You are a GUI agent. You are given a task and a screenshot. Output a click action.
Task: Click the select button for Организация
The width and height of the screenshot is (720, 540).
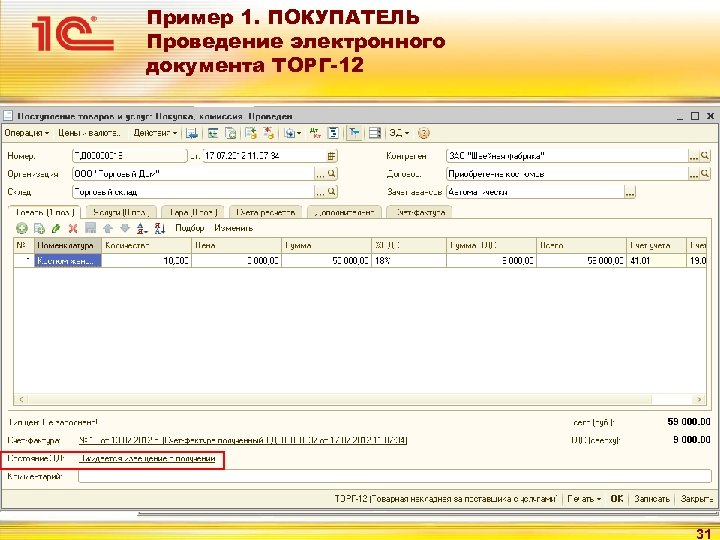[x=320, y=174]
